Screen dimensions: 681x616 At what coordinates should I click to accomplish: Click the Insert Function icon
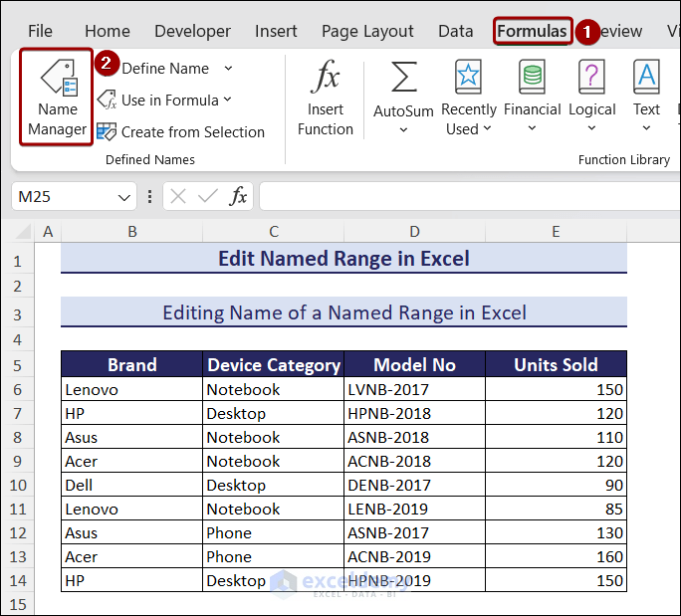click(x=325, y=100)
